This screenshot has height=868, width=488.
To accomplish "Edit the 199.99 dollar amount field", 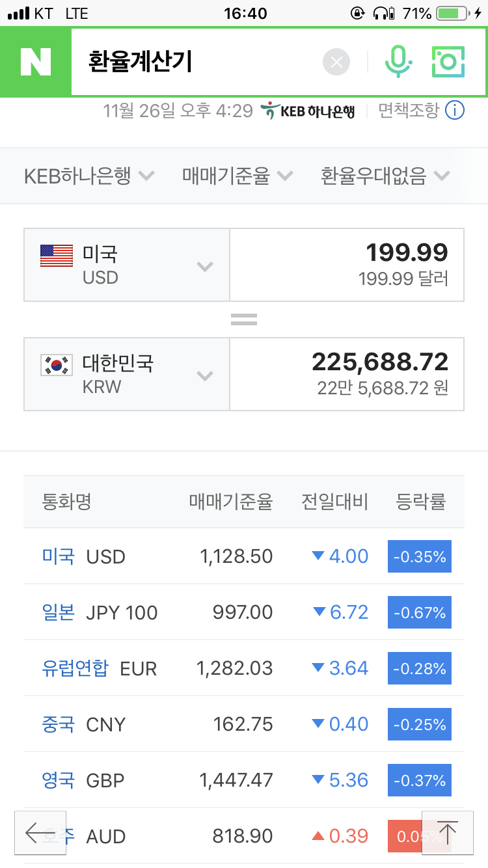I will click(x=347, y=265).
